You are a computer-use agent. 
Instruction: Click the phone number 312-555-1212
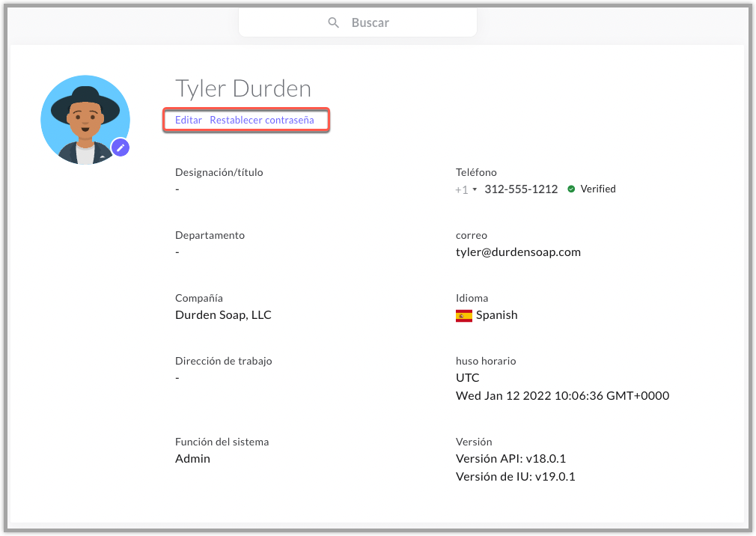pos(521,189)
